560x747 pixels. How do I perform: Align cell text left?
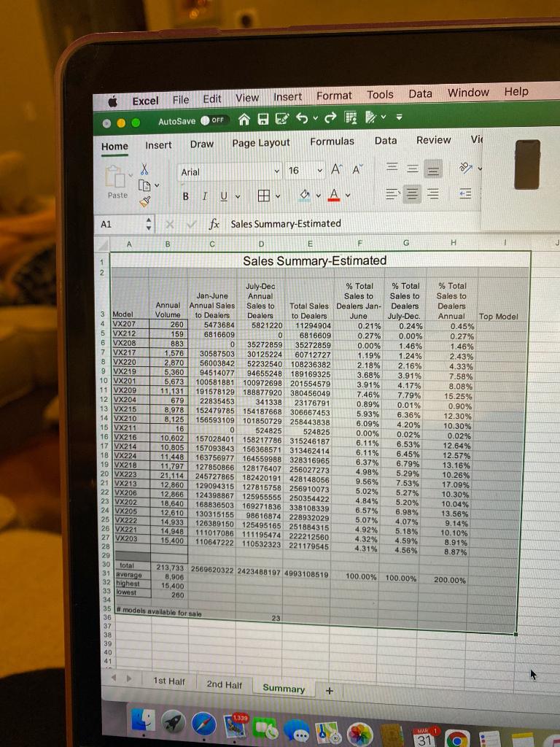[x=392, y=193]
